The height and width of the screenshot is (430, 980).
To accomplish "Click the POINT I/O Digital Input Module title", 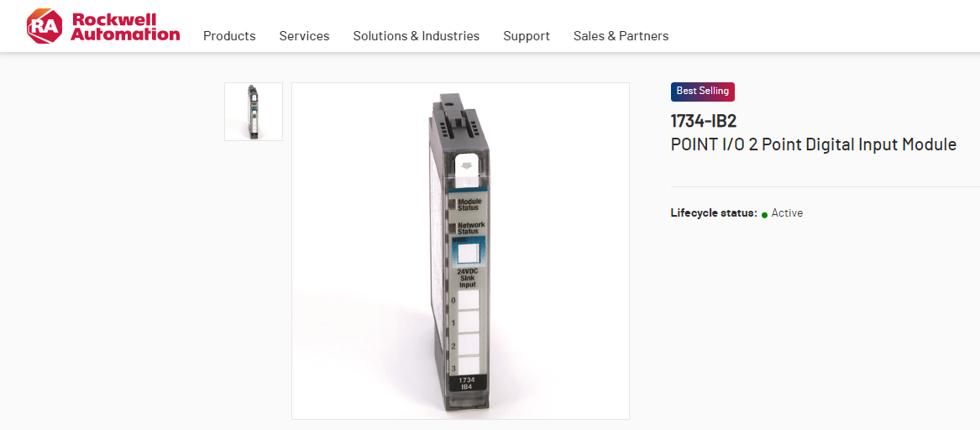I will click(814, 145).
